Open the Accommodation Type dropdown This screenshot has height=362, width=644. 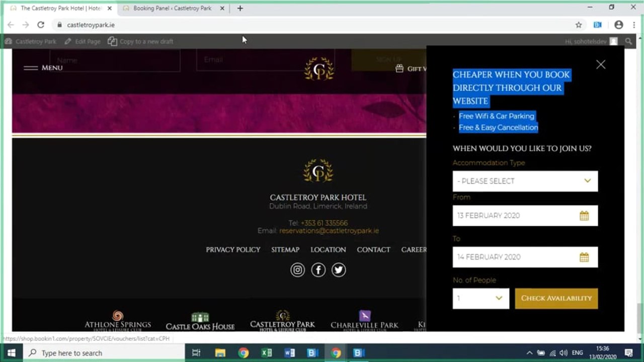pyautogui.click(x=525, y=181)
